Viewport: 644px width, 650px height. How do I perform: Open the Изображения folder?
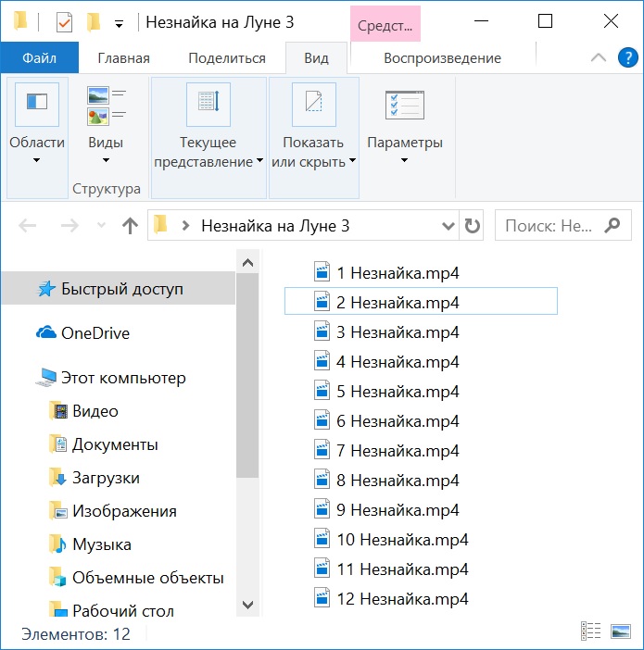(113, 511)
